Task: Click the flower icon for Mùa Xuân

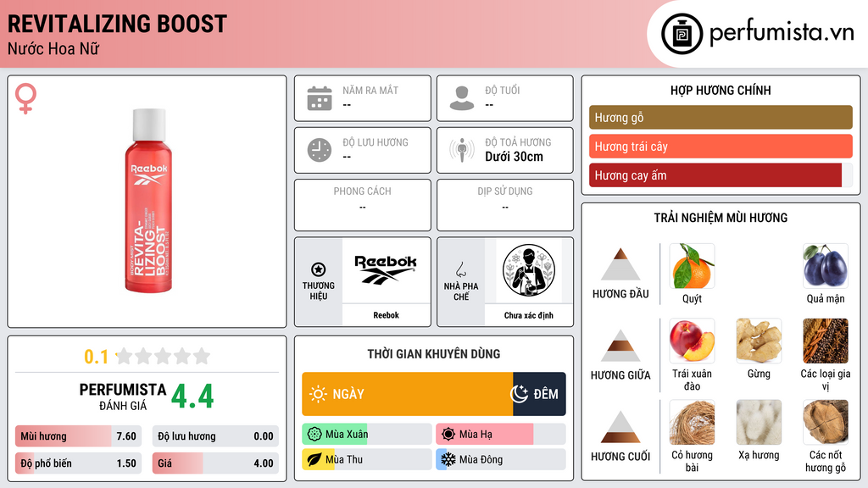Action: click(314, 435)
